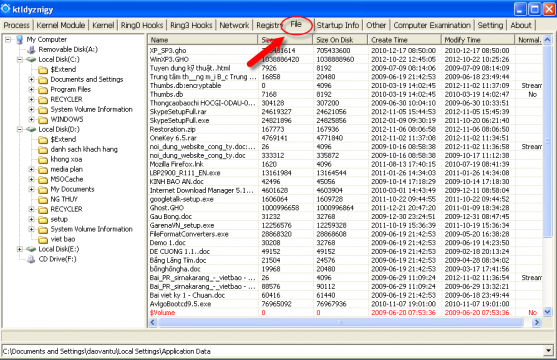Expand the WINDOWS folder node
This screenshot has height=360, width=557.
(x=32, y=119)
